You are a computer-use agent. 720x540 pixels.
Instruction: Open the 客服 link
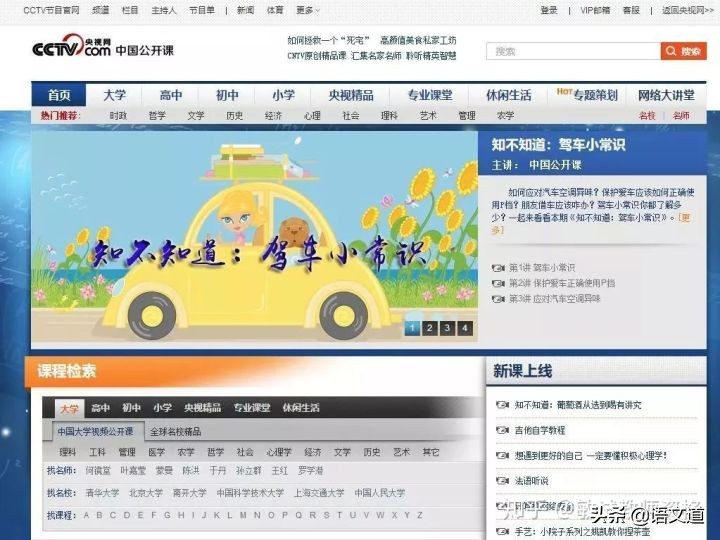(x=631, y=10)
